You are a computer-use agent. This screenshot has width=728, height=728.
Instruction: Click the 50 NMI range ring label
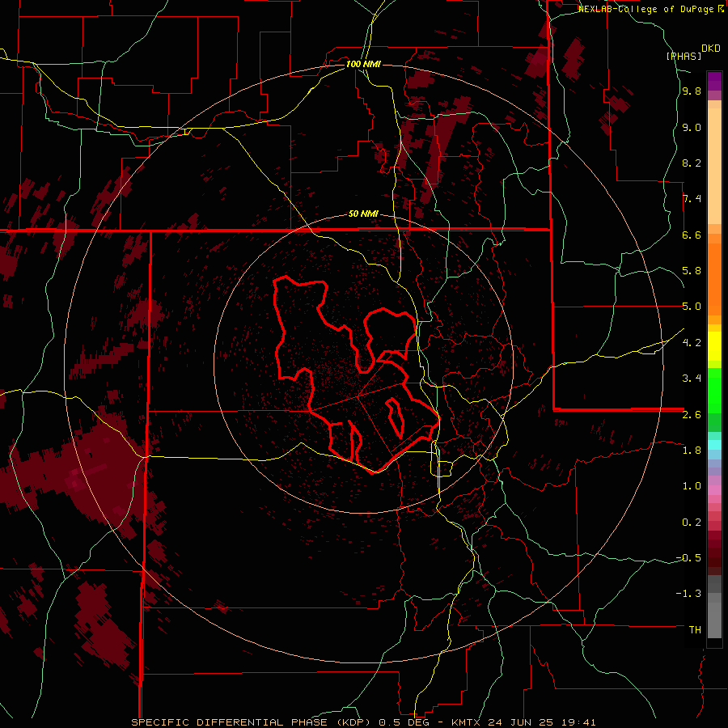[x=363, y=214]
